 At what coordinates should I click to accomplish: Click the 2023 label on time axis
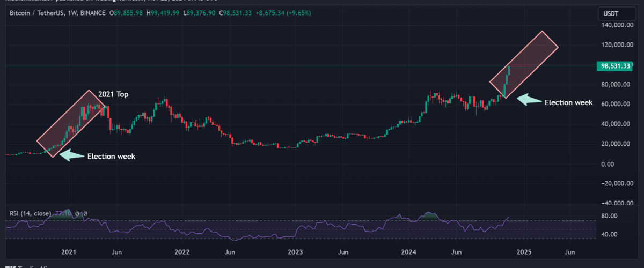(295, 252)
